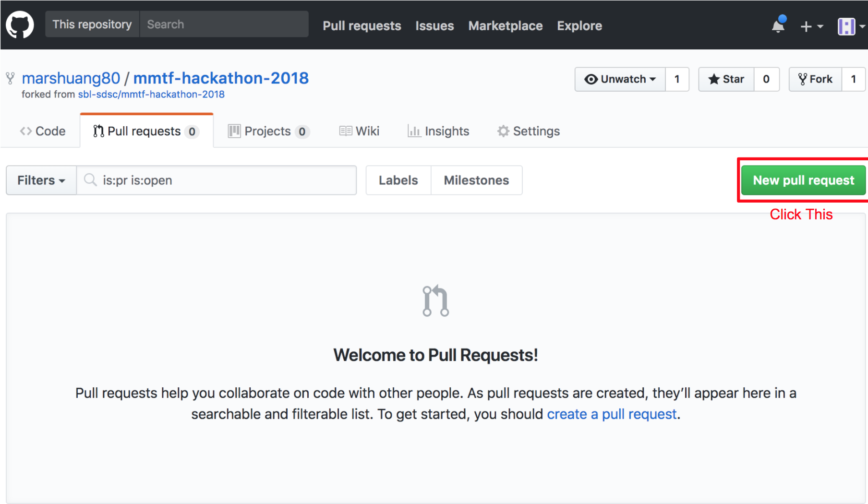The height and width of the screenshot is (504, 868).
Task: Go to GitHub home via Octocat logo
Action: (x=20, y=24)
